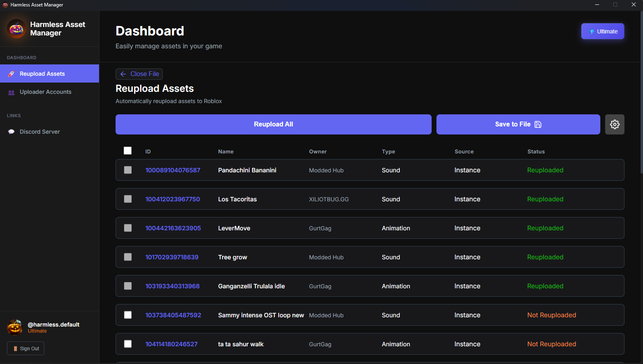Click the floppy disk icon on Save to File
Image resolution: width=643 pixels, height=364 pixels.
point(538,124)
